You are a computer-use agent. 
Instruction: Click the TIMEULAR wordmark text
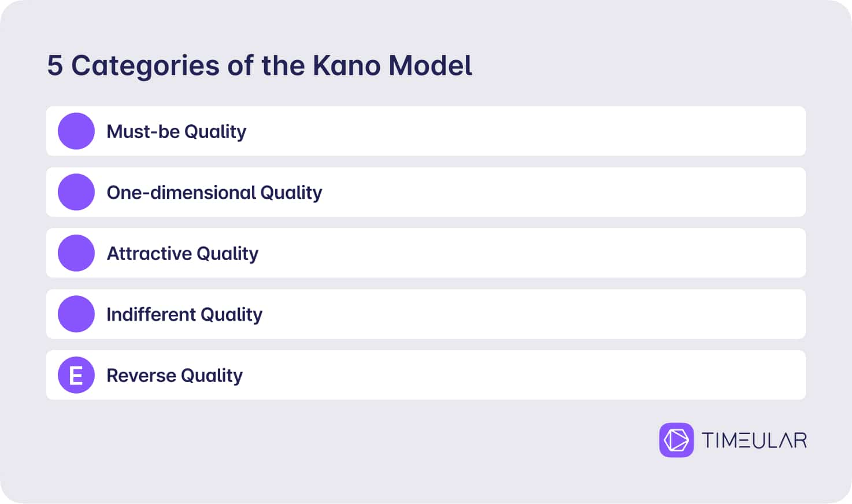tap(754, 441)
